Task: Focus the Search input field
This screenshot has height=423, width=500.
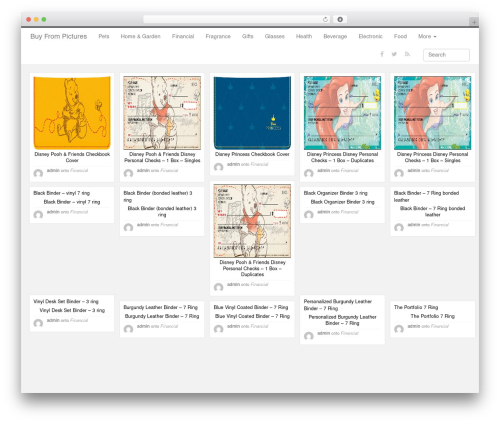Action: point(446,55)
